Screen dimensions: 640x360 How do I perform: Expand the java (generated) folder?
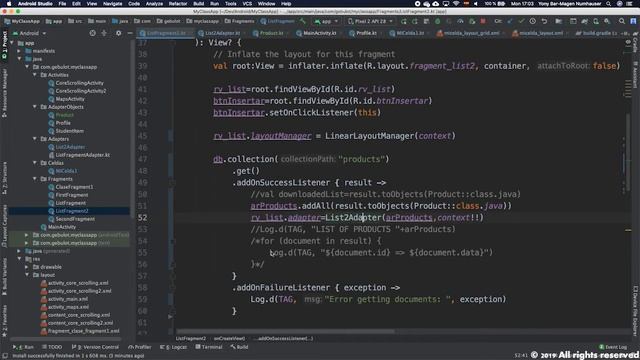coord(19,251)
